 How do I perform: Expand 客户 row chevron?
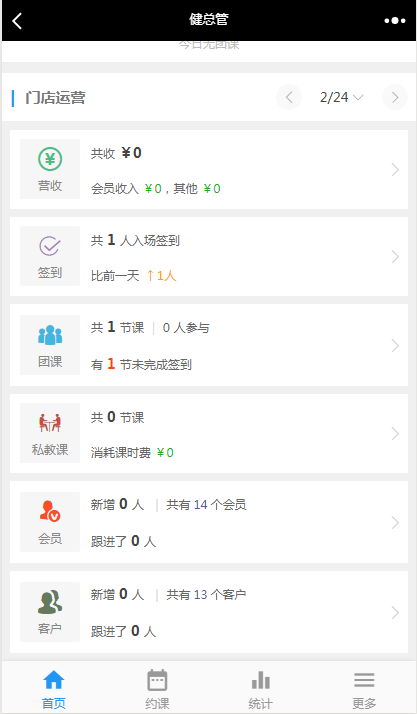(395, 613)
